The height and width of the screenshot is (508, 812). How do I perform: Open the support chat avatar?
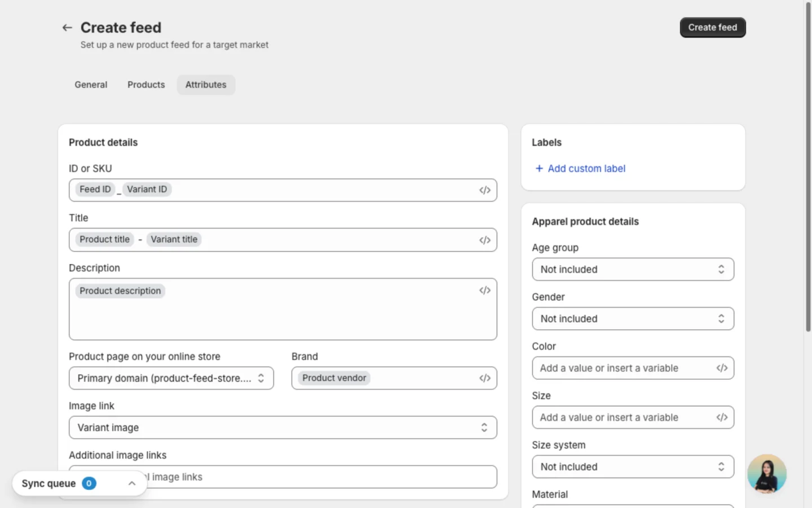point(767,474)
